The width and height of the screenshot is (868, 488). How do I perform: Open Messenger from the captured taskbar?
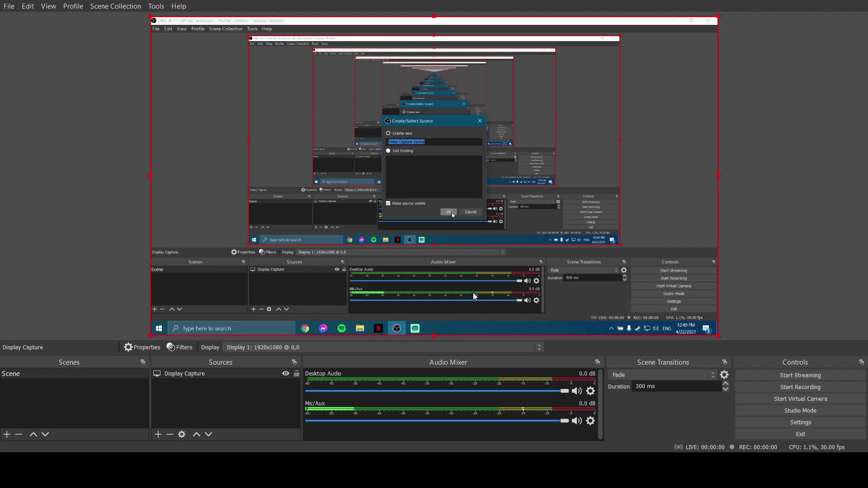(323, 328)
